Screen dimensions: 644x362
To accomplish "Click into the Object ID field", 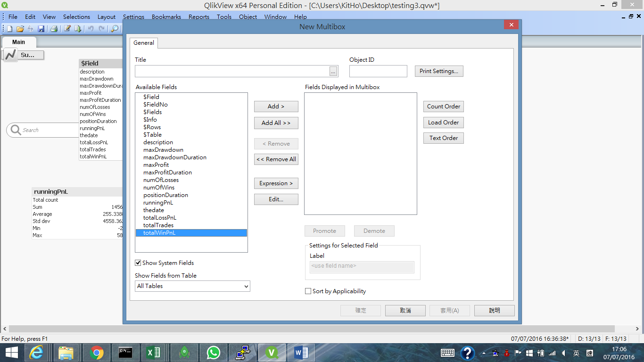I will pyautogui.click(x=378, y=71).
